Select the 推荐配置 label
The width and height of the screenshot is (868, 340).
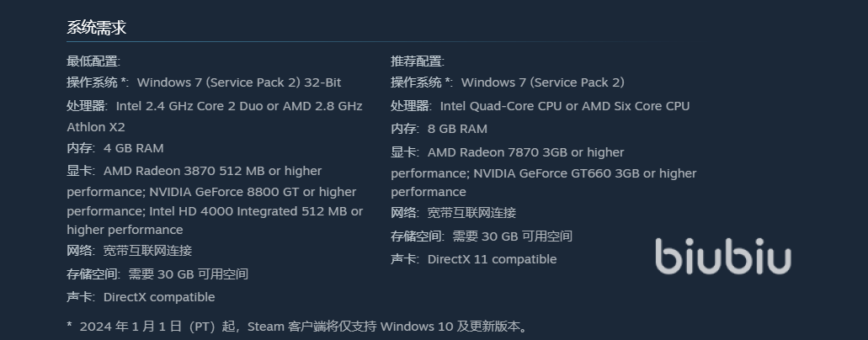[x=418, y=61]
